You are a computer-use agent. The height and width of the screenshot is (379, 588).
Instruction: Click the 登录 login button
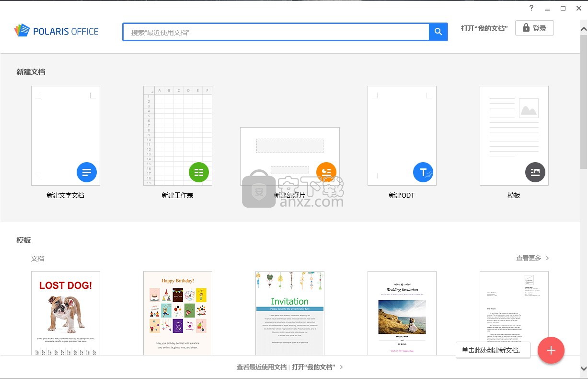[534, 28]
